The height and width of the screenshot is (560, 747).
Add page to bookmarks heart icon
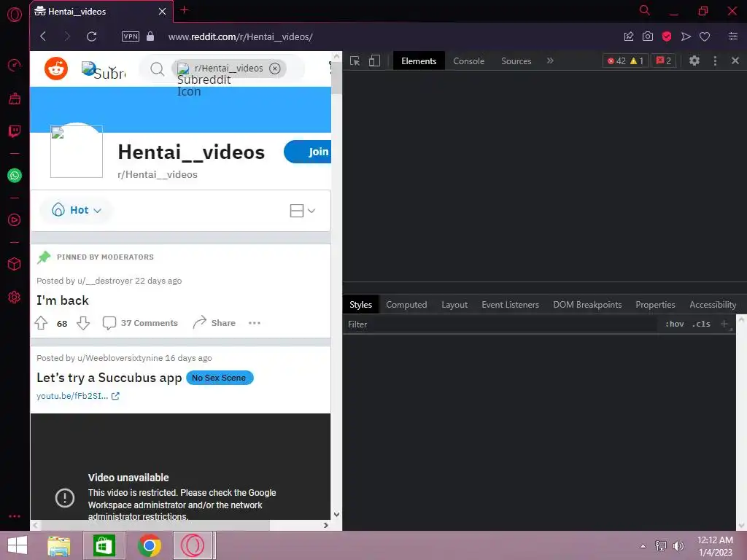coord(705,36)
